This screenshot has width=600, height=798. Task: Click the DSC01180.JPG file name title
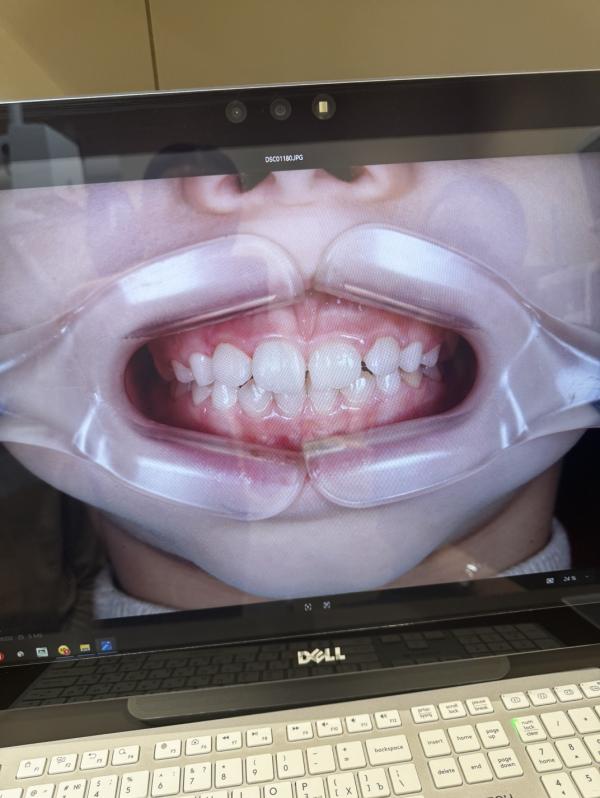pos(284,159)
